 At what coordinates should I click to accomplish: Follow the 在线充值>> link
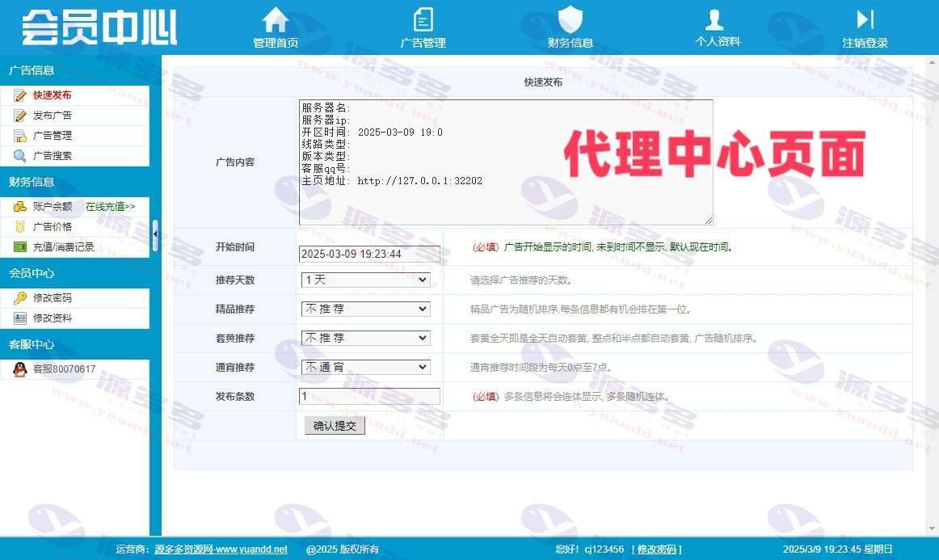111,207
